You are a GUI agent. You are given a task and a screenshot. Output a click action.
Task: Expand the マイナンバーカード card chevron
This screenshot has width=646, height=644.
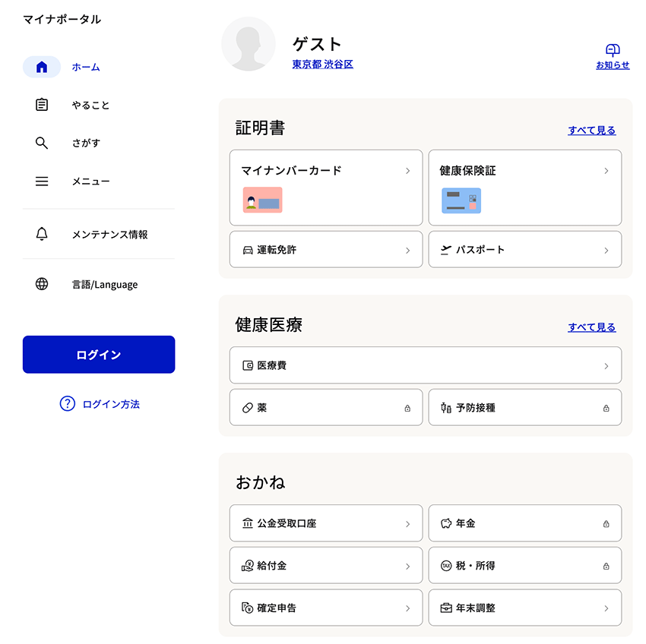[408, 170]
